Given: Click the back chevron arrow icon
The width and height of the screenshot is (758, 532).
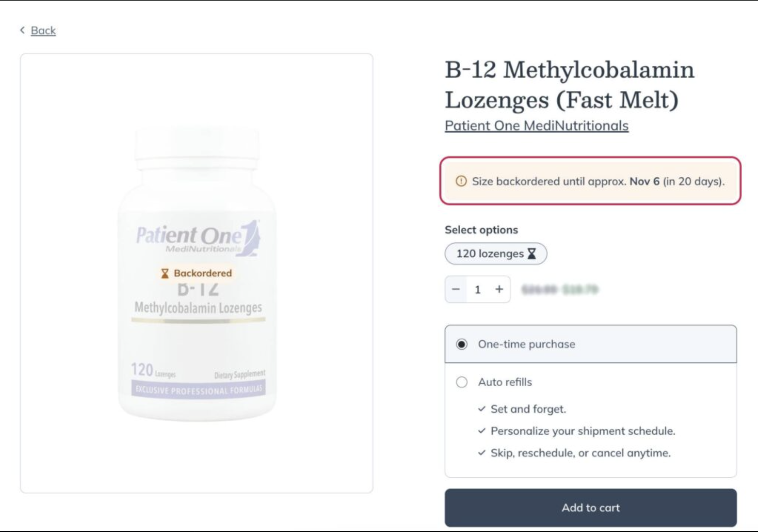Looking at the screenshot, I should [x=22, y=30].
